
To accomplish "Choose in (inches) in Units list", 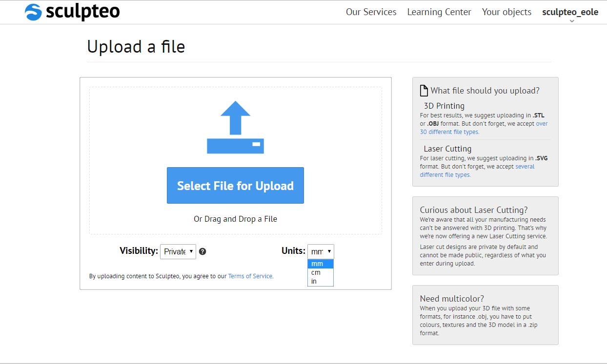I will [x=321, y=282].
